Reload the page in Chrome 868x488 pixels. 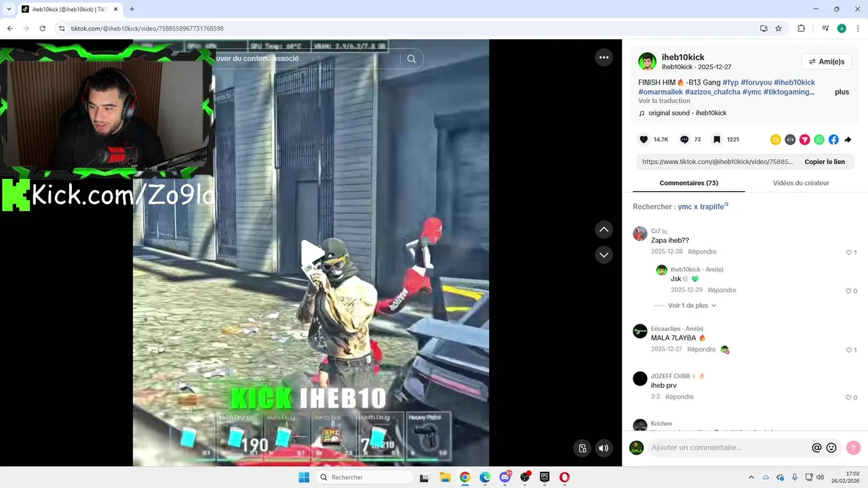pos(43,28)
